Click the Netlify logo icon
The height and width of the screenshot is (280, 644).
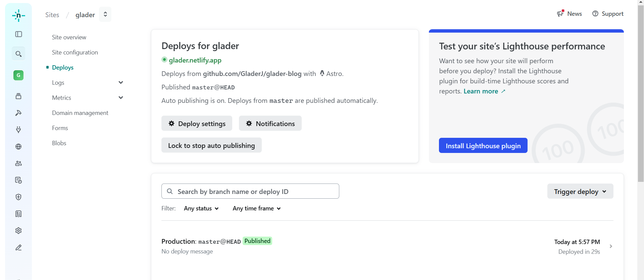tap(18, 15)
